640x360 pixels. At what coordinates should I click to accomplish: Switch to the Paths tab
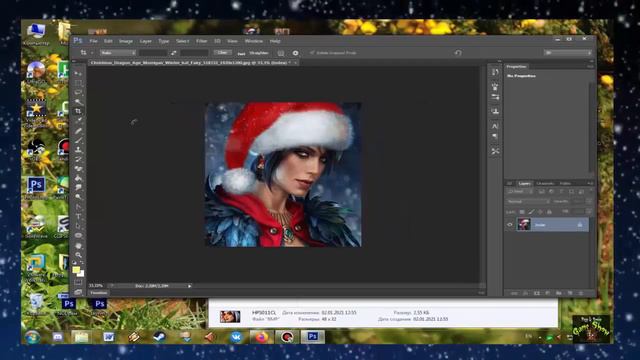(565, 183)
